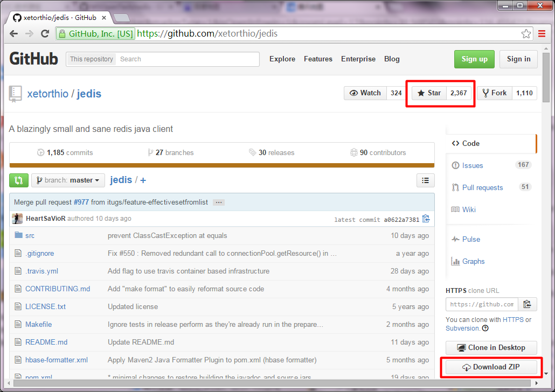Click the repository book icon
The width and height of the screenshot is (555, 392).
pyautogui.click(x=15, y=94)
